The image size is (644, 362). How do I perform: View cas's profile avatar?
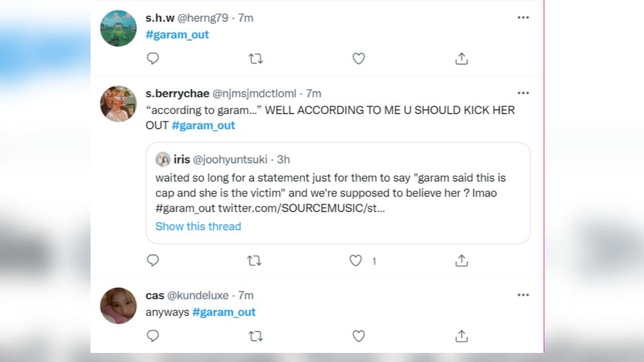tap(118, 306)
